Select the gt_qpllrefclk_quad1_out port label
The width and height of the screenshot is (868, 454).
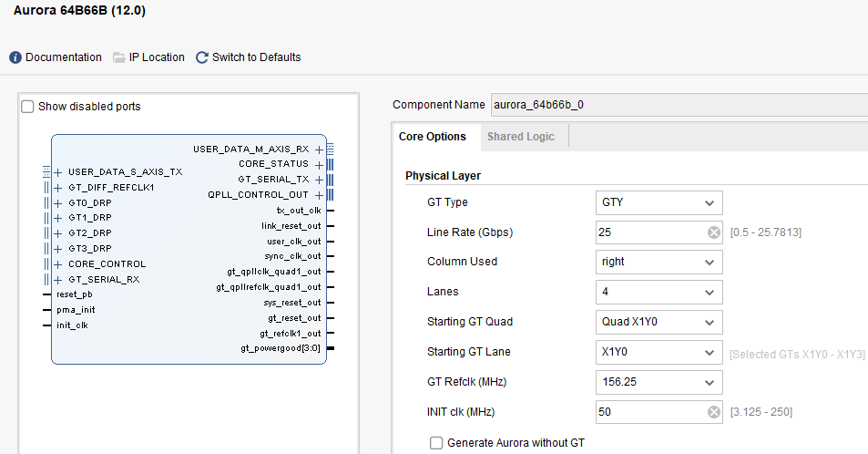click(x=269, y=287)
